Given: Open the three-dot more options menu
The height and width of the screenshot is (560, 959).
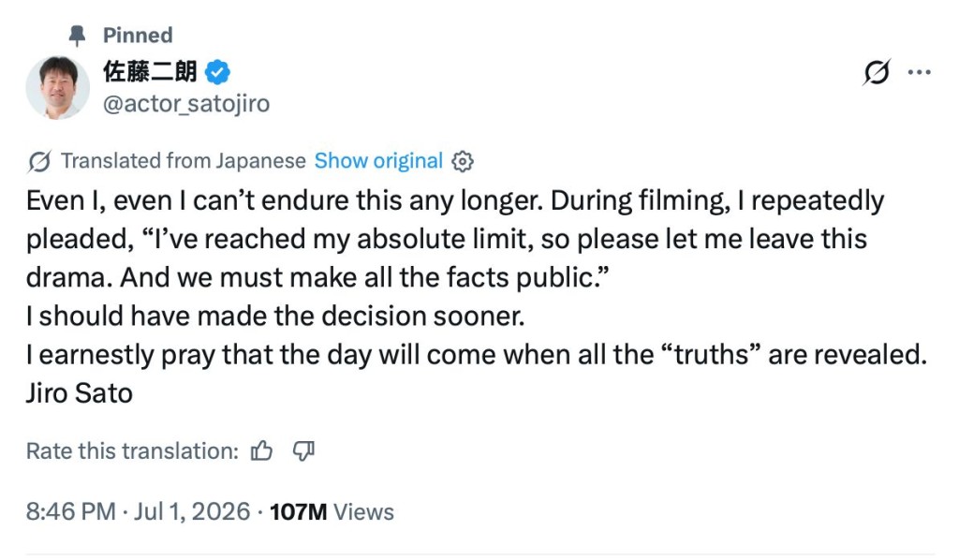Looking at the screenshot, I should 920,72.
